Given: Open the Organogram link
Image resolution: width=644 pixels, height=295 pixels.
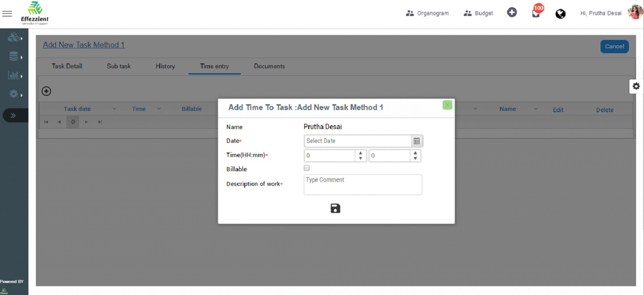Looking at the screenshot, I should point(428,13).
